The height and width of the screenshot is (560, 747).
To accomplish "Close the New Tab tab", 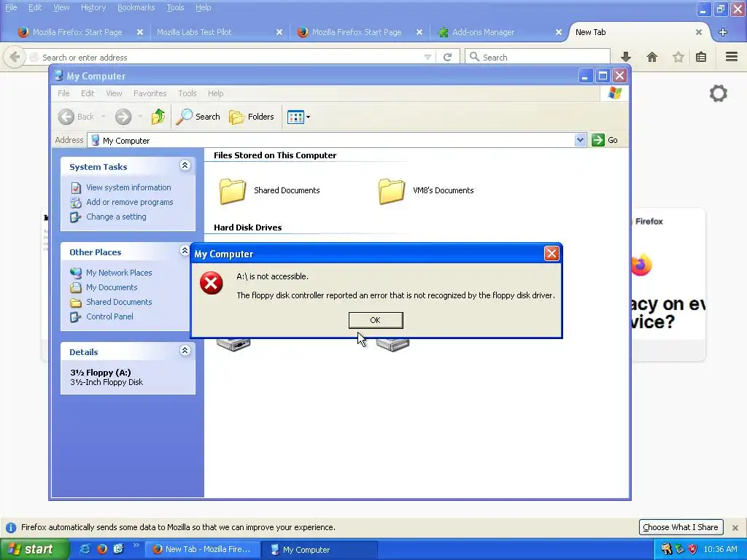I will [698, 32].
